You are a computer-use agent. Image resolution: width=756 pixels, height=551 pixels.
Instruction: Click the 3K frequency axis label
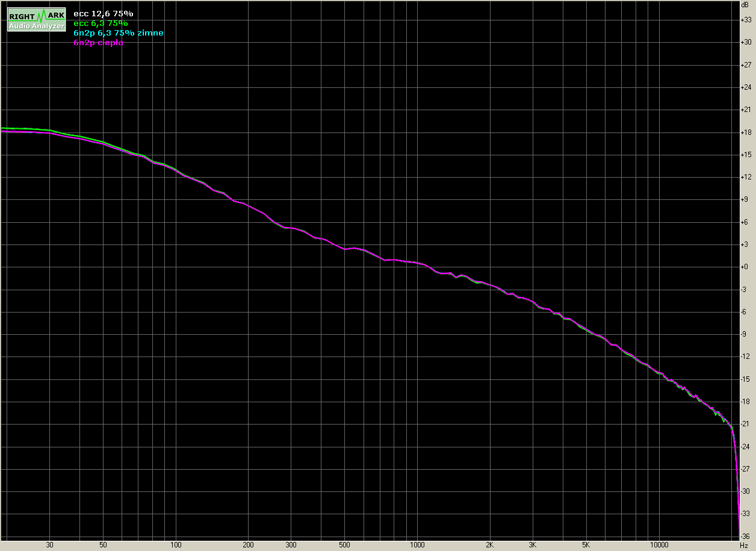click(532, 545)
